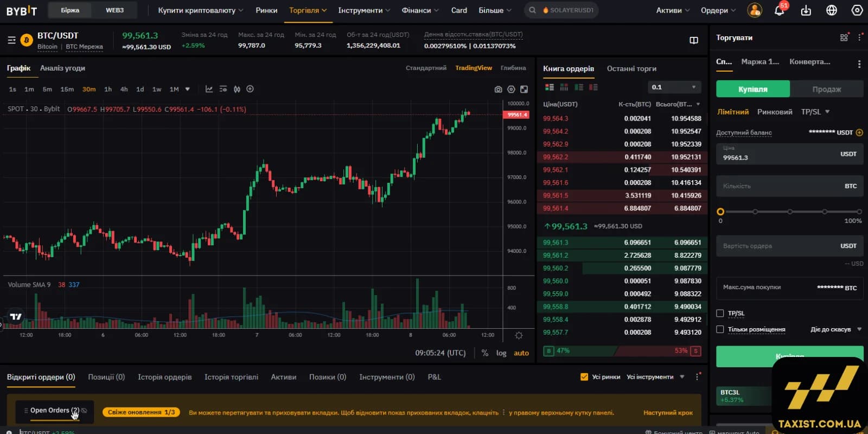Select the 1h timeframe
The height and width of the screenshot is (434, 868).
click(108, 89)
